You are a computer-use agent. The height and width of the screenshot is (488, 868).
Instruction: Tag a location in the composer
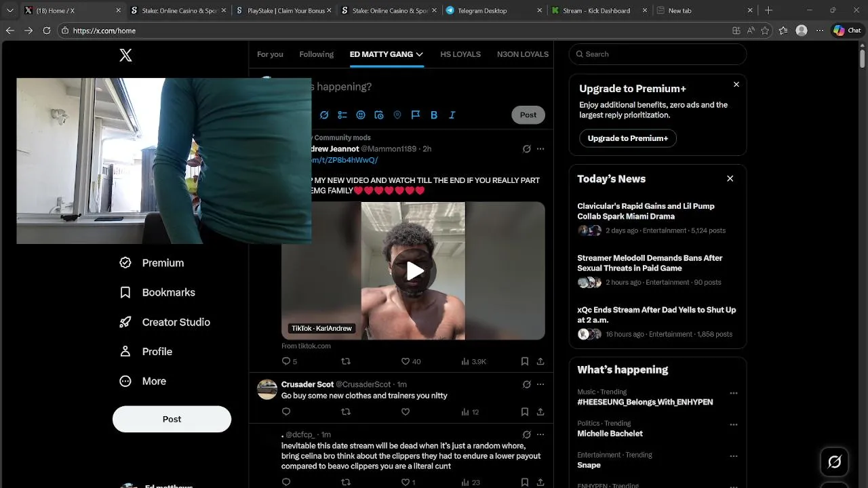pos(397,115)
